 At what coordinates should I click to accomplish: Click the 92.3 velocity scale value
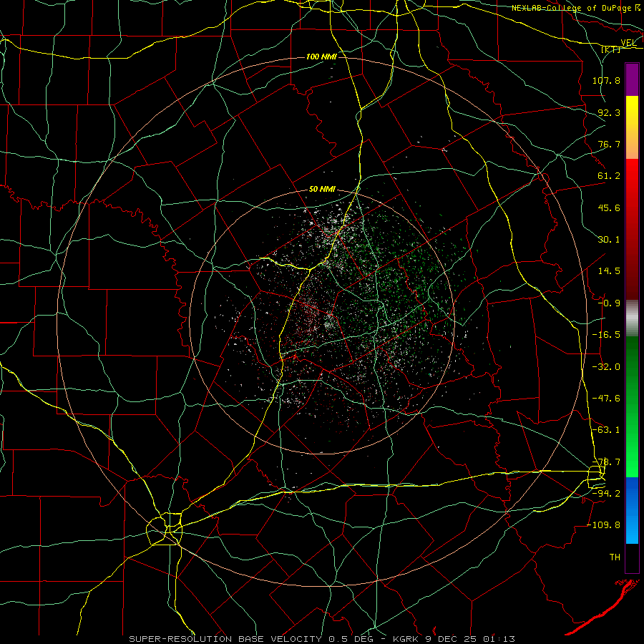pos(609,112)
